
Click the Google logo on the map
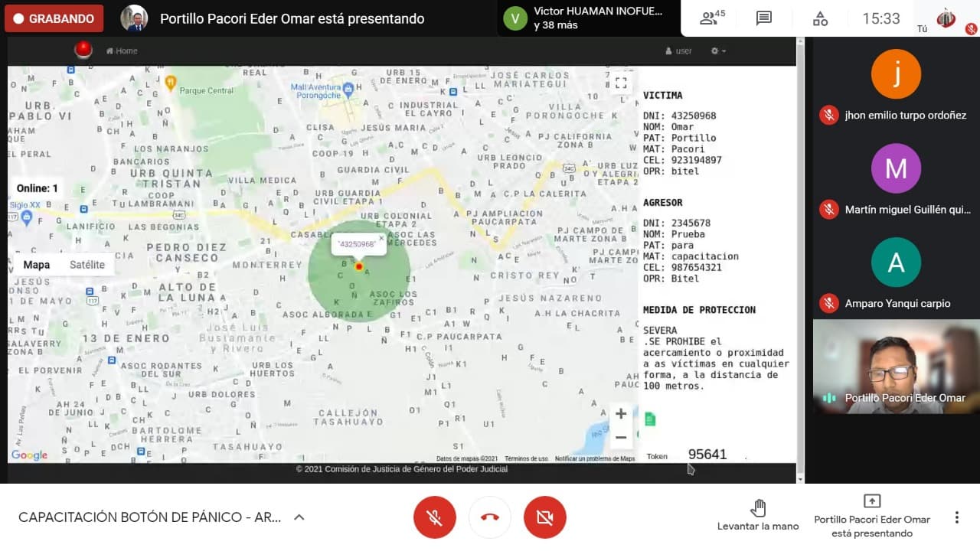coord(29,455)
